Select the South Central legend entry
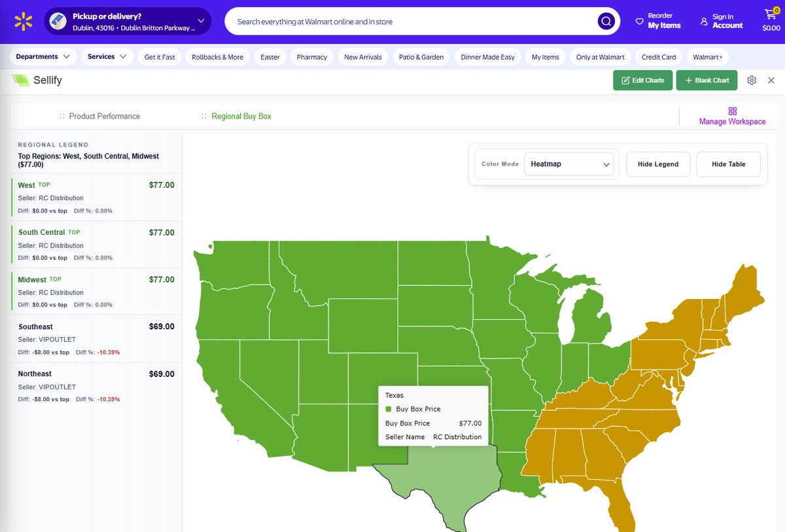Viewport: 785px width, 532px height. tap(96, 244)
